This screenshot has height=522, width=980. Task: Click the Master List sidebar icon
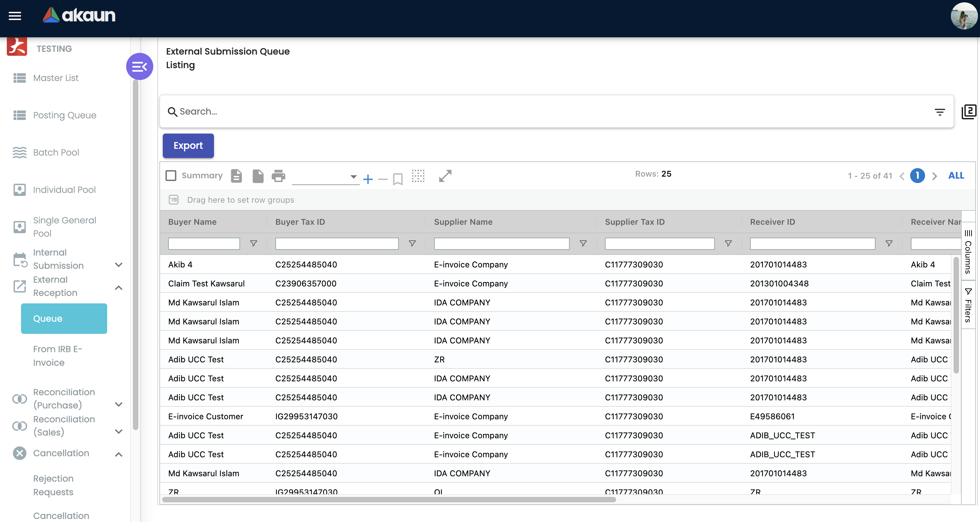(x=20, y=78)
